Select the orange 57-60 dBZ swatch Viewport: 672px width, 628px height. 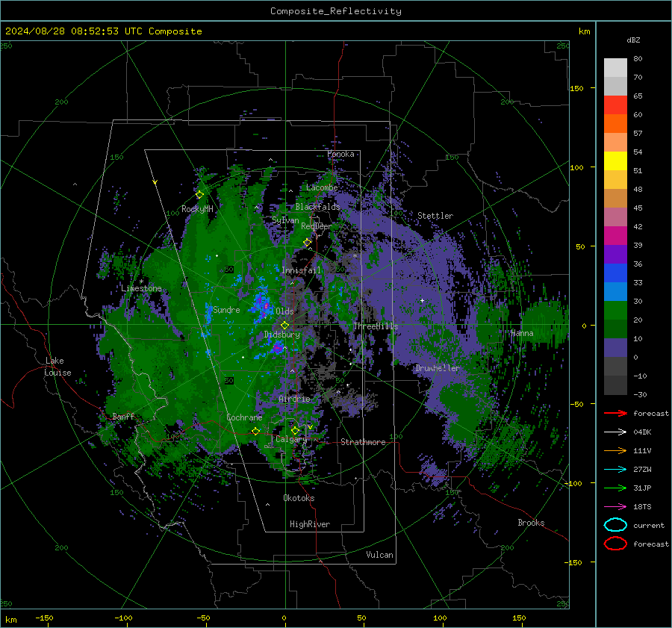[x=615, y=124]
